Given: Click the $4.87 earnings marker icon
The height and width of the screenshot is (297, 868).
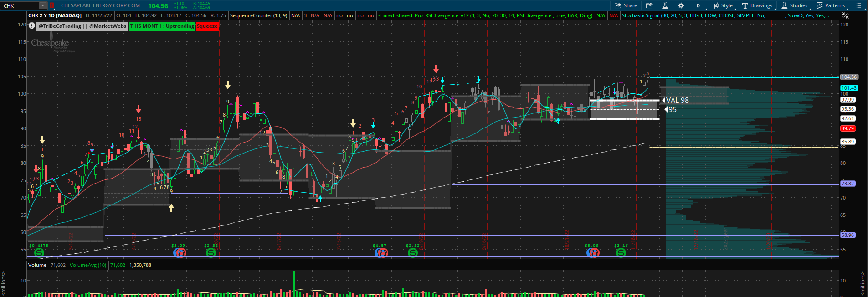Looking at the screenshot, I should tap(381, 252).
